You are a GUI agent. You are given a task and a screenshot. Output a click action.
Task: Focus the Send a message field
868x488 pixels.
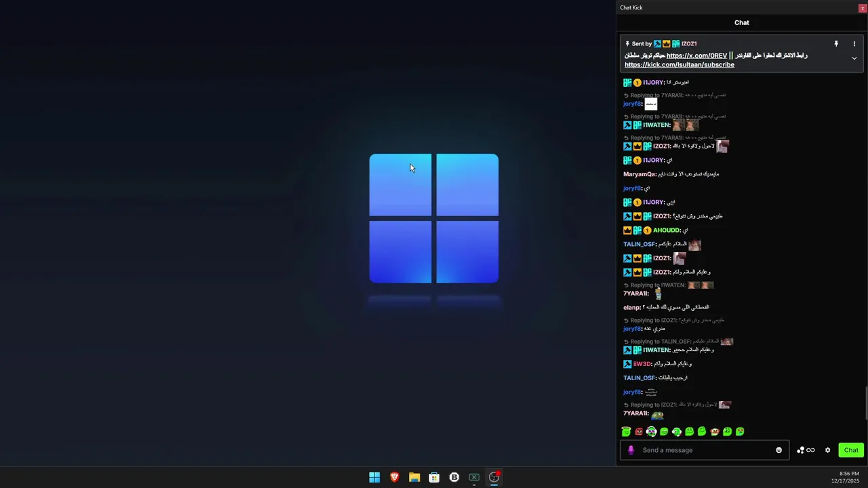(x=705, y=450)
